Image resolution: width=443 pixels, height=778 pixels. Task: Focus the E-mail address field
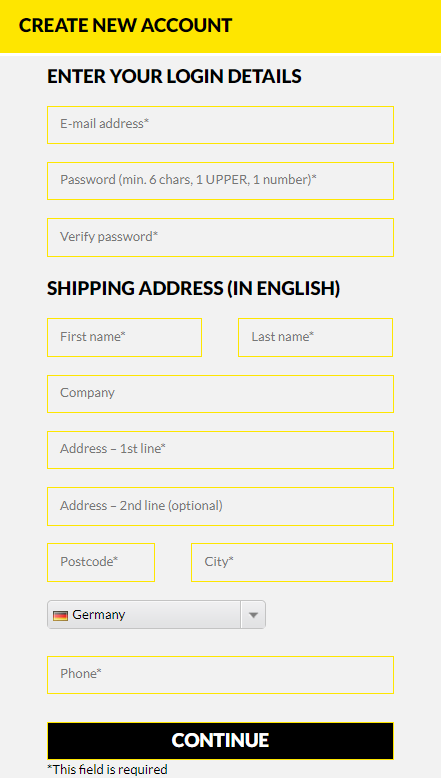[221, 125]
